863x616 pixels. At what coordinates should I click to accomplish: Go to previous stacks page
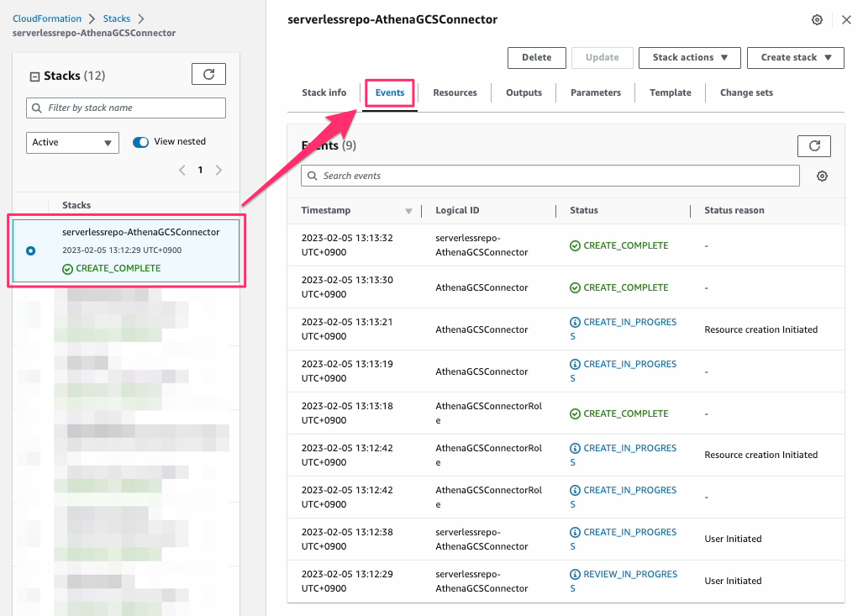click(182, 170)
